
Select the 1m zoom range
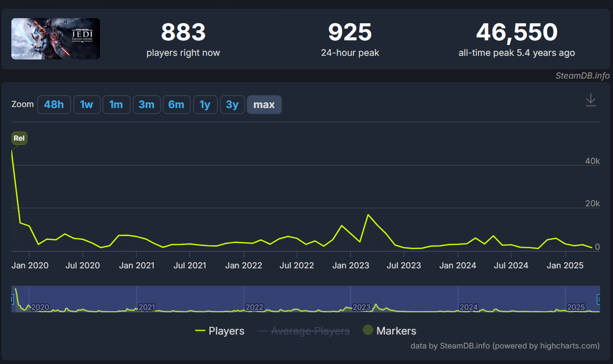click(x=116, y=104)
